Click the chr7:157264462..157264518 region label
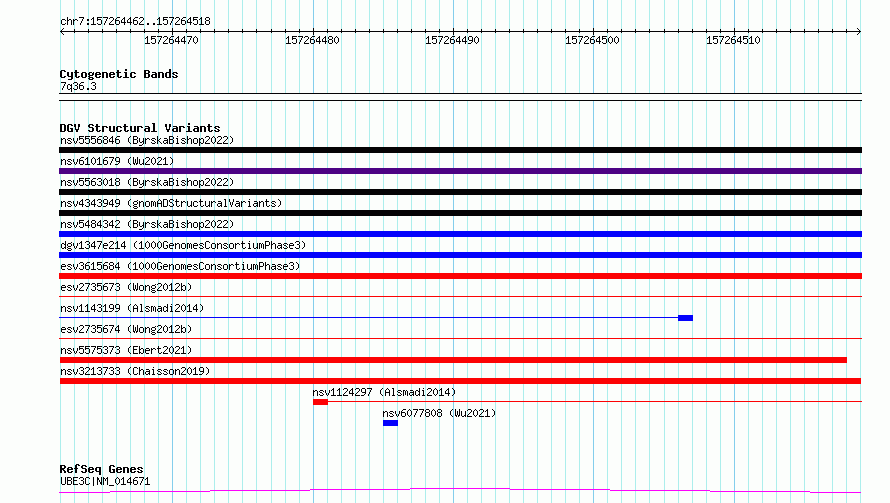This screenshot has height=503, width=890. [135, 22]
